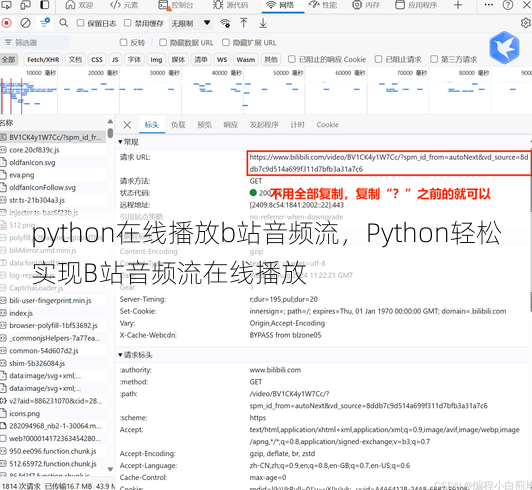Tick 已阻止的响应 Cookie checkbox

tap(291, 59)
